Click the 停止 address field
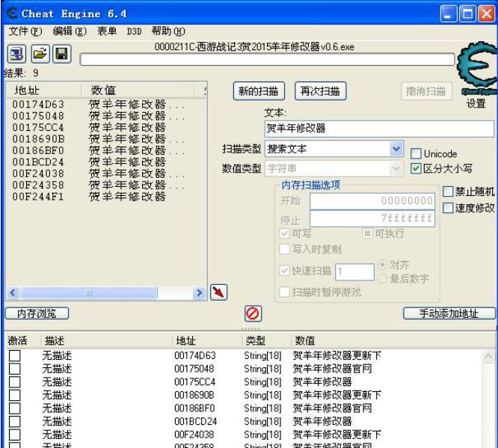The width and height of the screenshot is (498, 448). (372, 218)
